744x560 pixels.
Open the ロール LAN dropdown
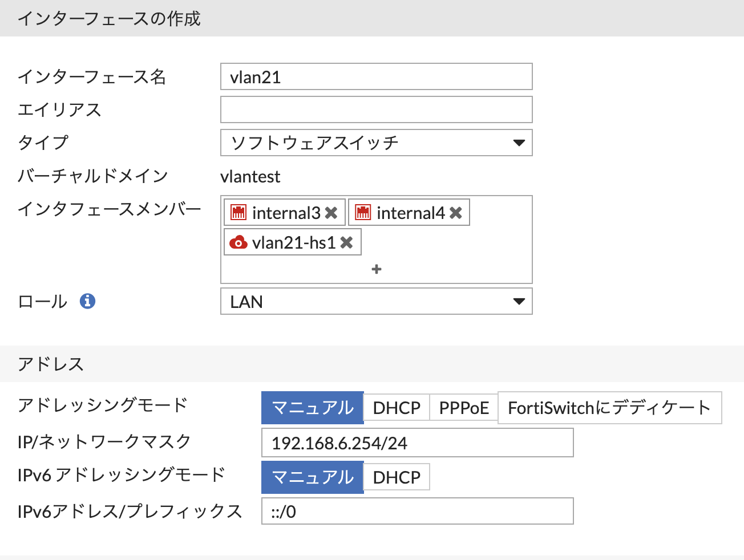point(376,301)
